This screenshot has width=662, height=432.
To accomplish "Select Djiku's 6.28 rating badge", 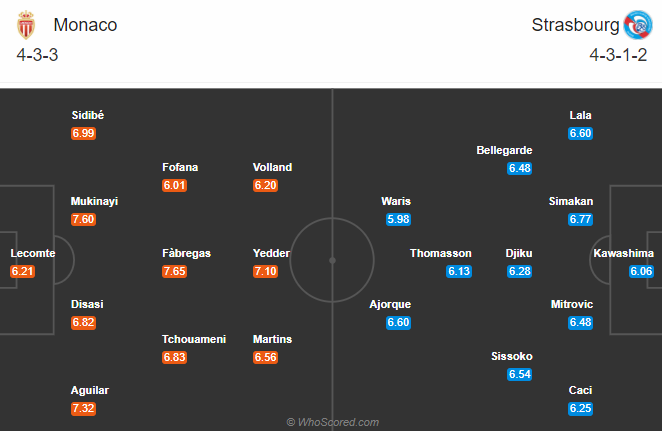I will point(520,271).
